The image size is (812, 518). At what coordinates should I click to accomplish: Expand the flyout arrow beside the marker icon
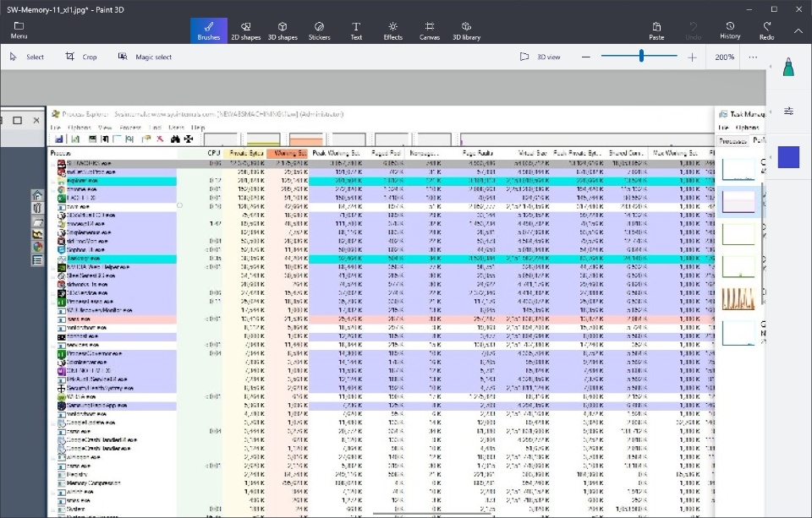click(x=770, y=67)
